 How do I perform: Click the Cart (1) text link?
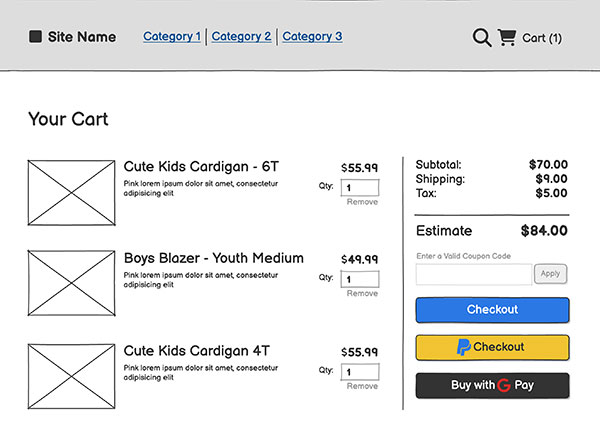(x=542, y=38)
